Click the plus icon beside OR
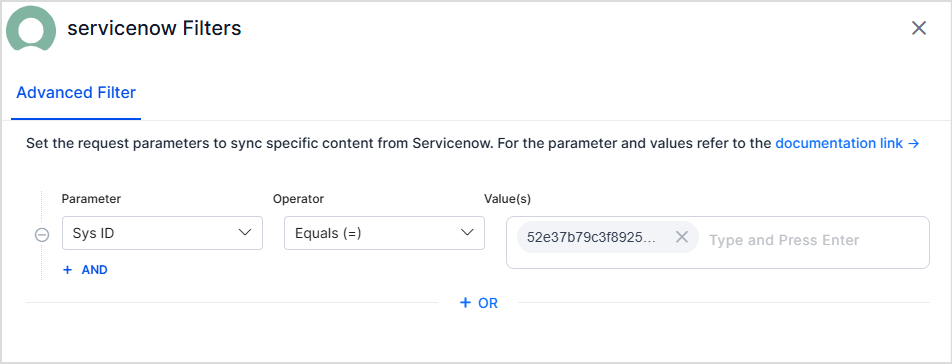 (x=465, y=303)
